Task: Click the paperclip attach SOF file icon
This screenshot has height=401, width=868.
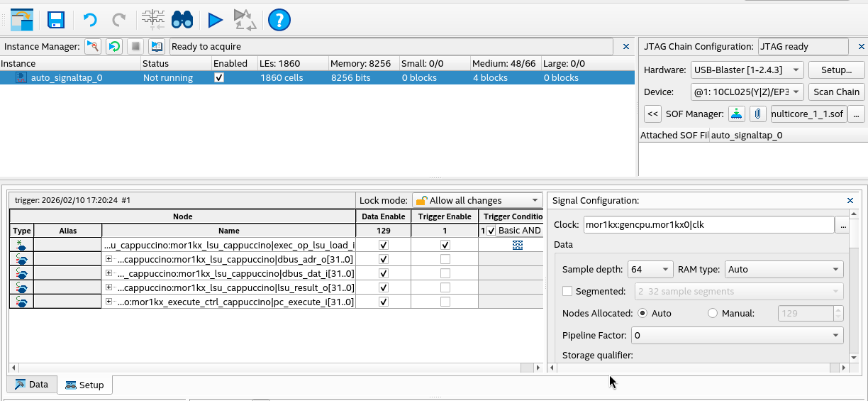Action: (x=758, y=114)
